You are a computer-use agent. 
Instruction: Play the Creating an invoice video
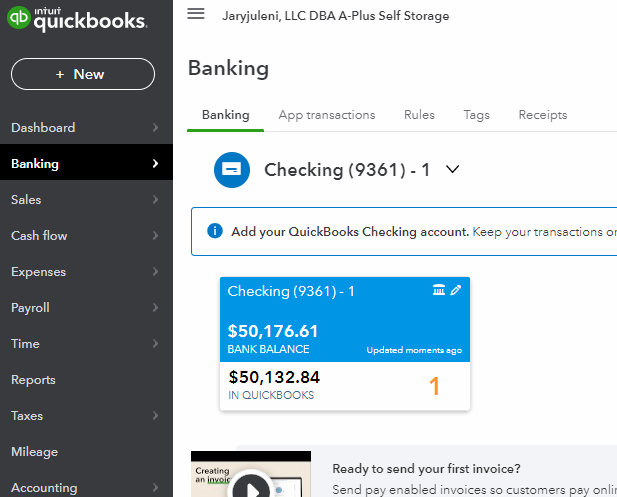[x=251, y=488]
